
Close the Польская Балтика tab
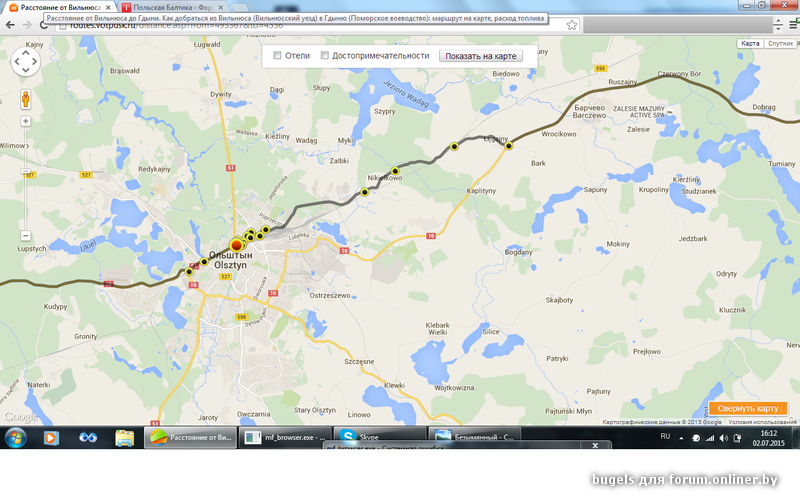(220, 7)
